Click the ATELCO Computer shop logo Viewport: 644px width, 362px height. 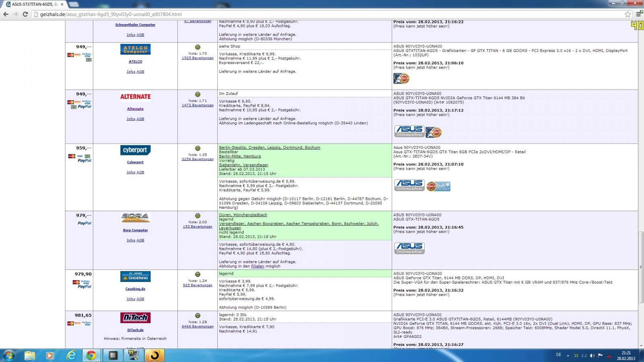[x=135, y=49]
